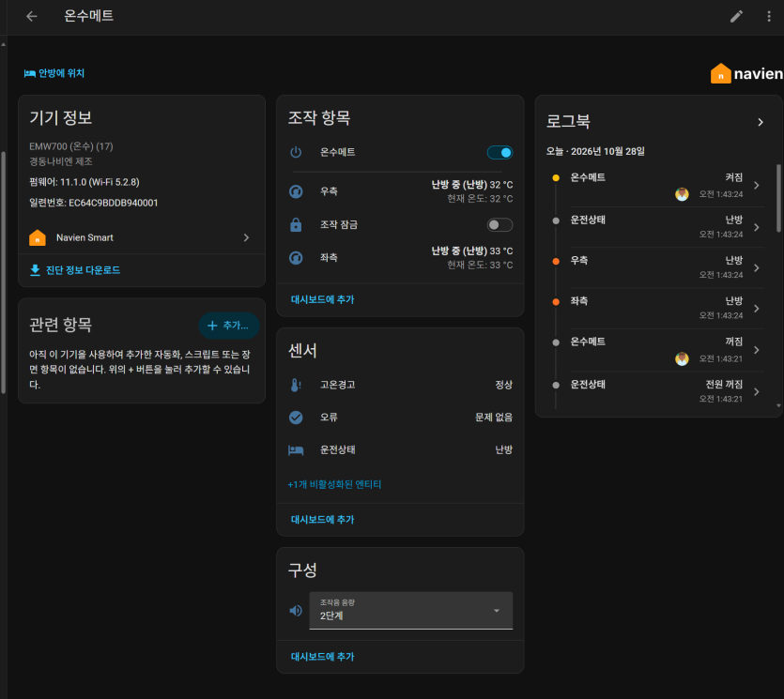784x699 pixels.
Task: Go back with the arrow icon
Action: pyautogui.click(x=32, y=17)
